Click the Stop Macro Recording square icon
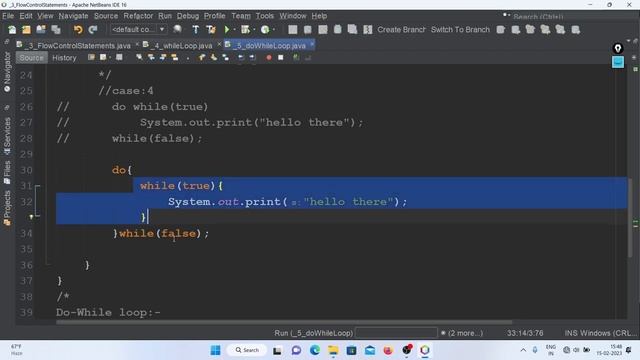This screenshot has width=640, height=360. (x=281, y=58)
